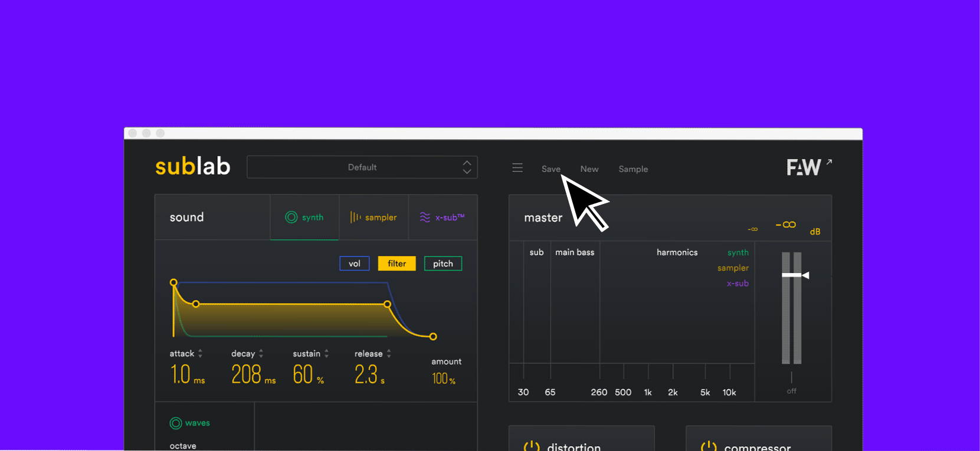Viewport: 980px width, 451px height.
Task: Open the FAW logo external link
Action: coord(809,167)
